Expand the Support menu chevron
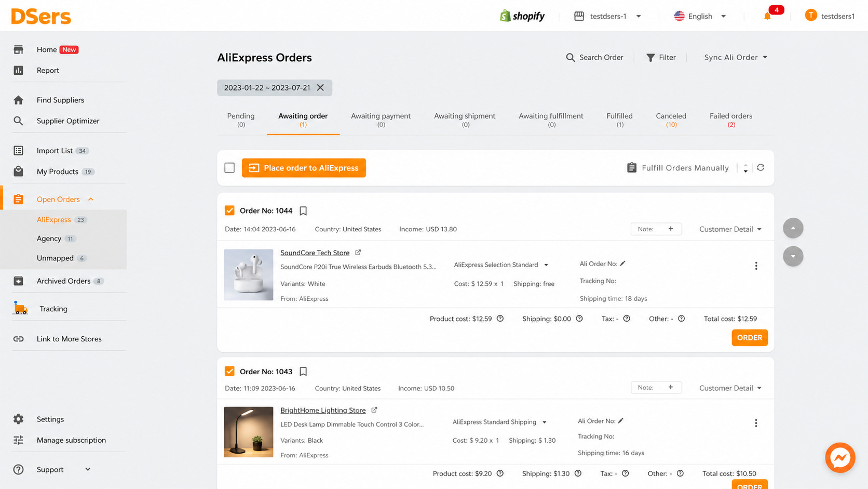 tap(88, 469)
